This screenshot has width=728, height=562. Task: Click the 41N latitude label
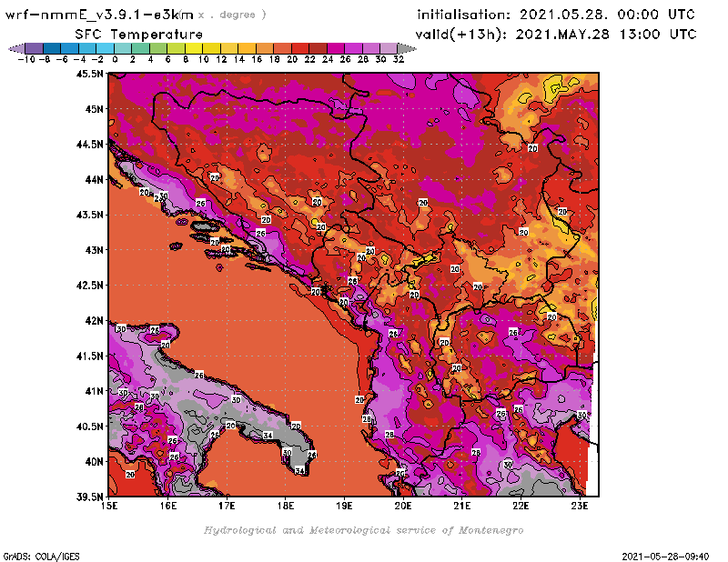point(95,391)
